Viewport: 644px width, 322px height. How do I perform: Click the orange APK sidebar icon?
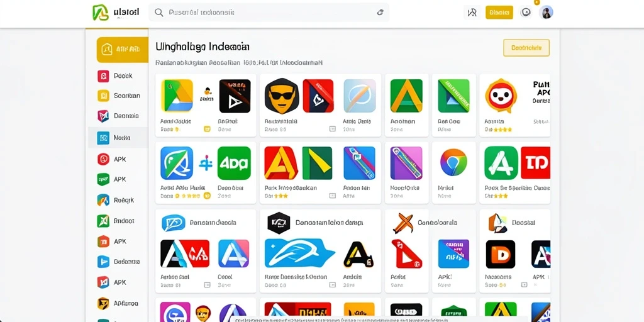[103, 241]
